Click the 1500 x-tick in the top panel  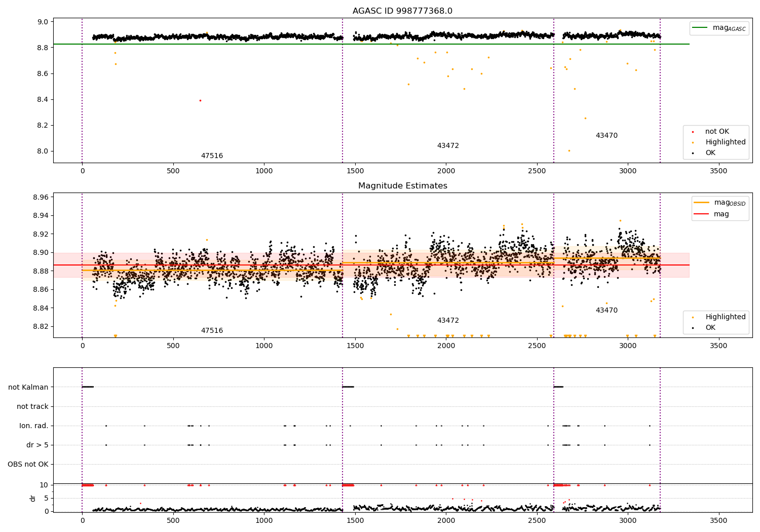tap(355, 171)
